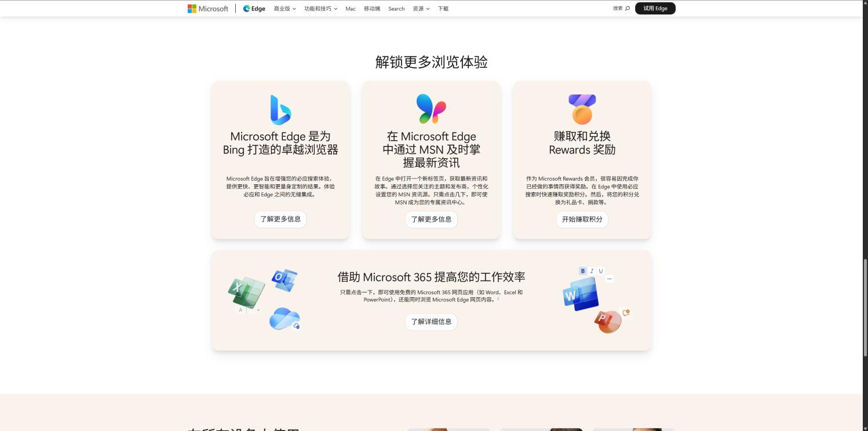Click the Word app icon
This screenshot has height=431, width=868.
pyautogui.click(x=580, y=294)
